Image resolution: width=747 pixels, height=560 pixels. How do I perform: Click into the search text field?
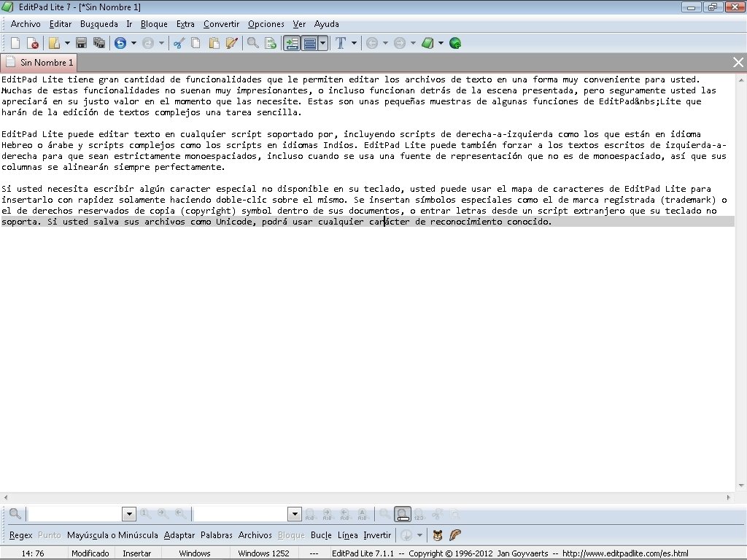[75, 514]
